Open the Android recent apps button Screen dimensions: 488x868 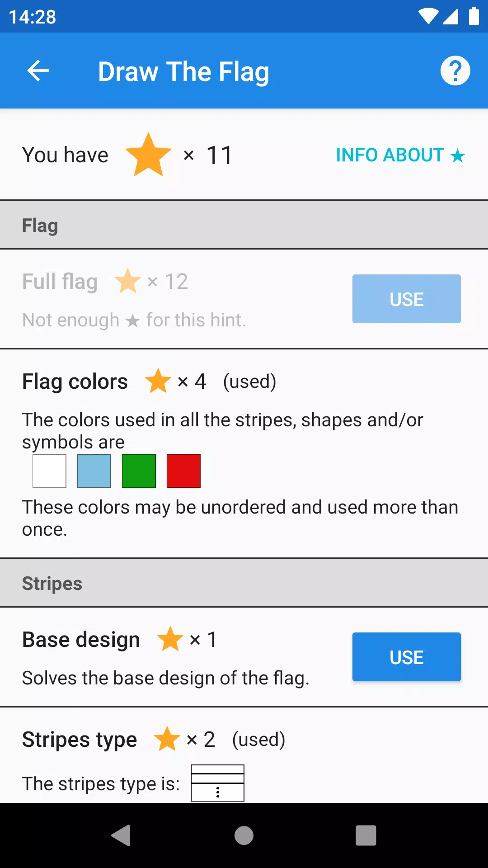coord(366,835)
